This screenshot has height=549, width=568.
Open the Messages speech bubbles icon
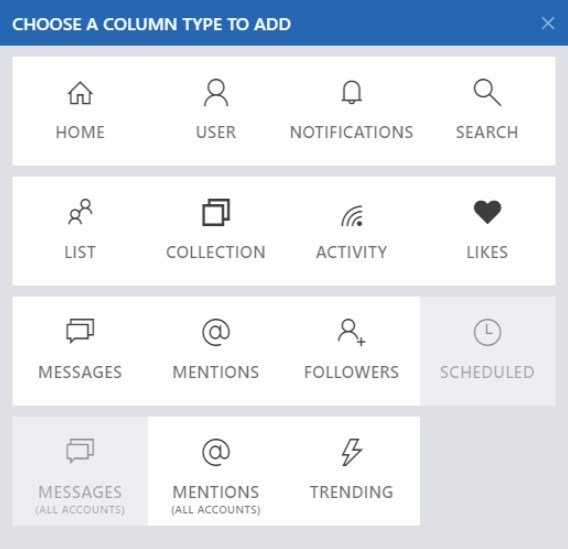point(80,331)
